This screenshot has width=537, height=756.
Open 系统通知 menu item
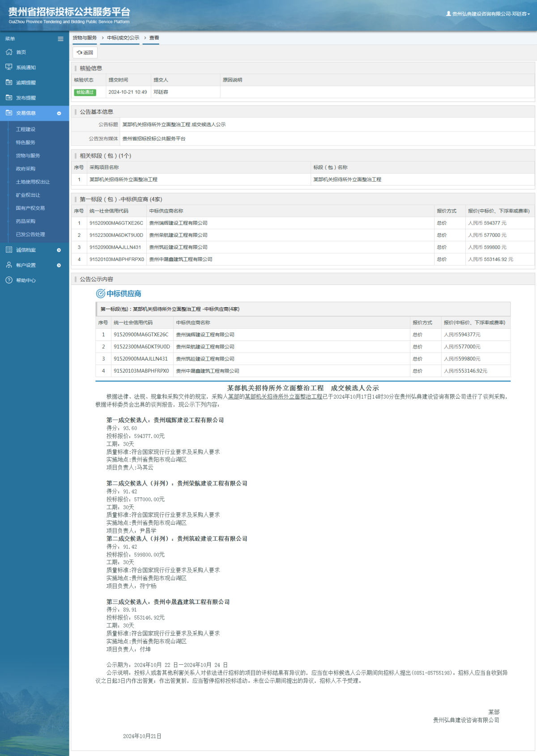tap(26, 68)
